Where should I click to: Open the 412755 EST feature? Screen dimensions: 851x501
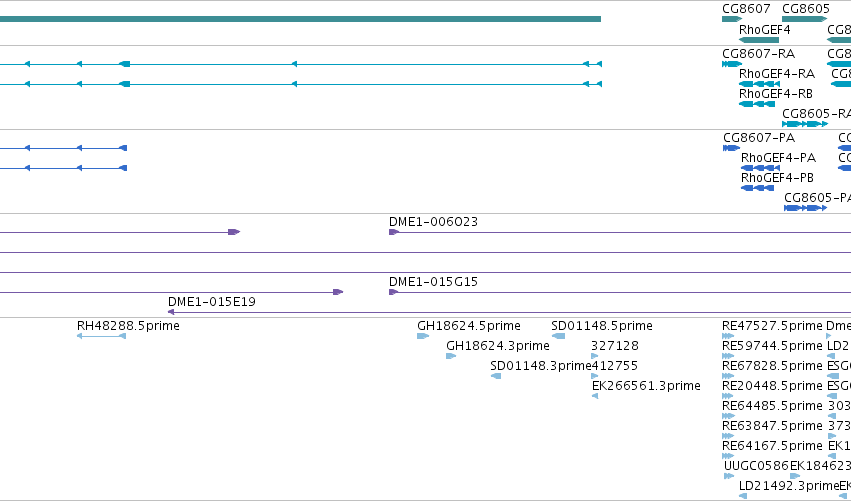tap(594, 376)
